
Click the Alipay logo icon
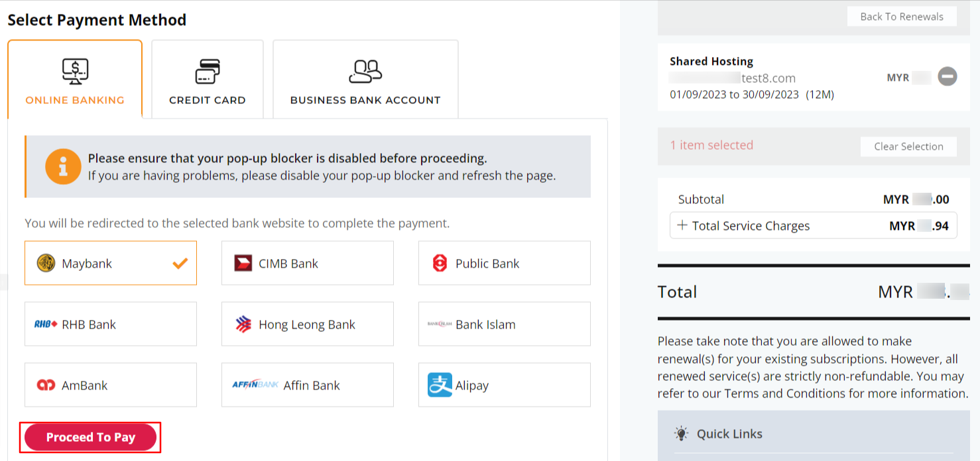coord(440,385)
